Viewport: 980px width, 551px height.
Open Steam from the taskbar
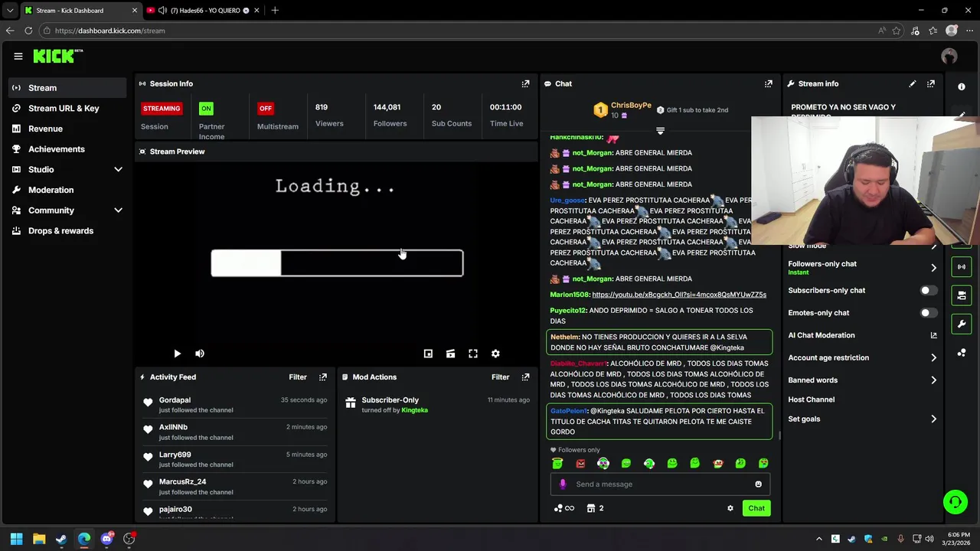(x=61, y=539)
